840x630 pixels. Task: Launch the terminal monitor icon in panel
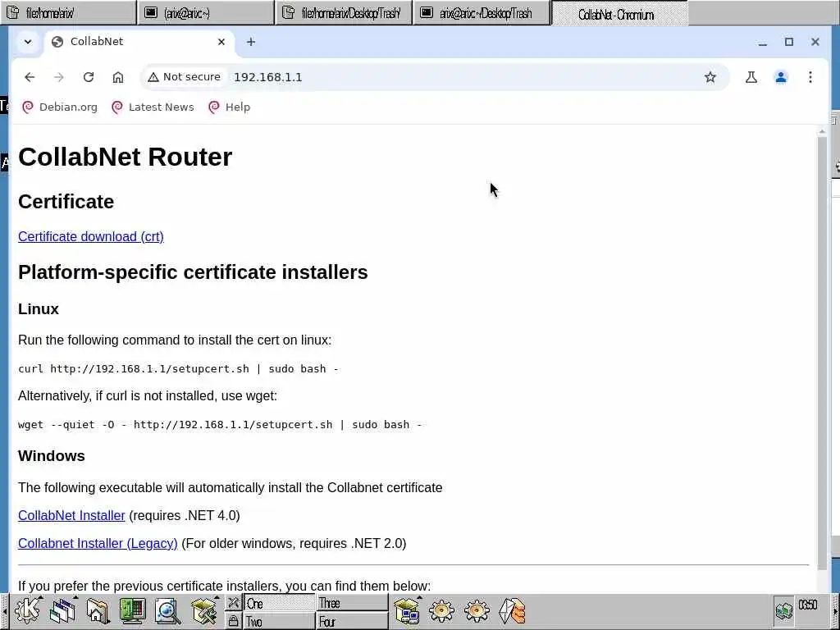[132, 610]
